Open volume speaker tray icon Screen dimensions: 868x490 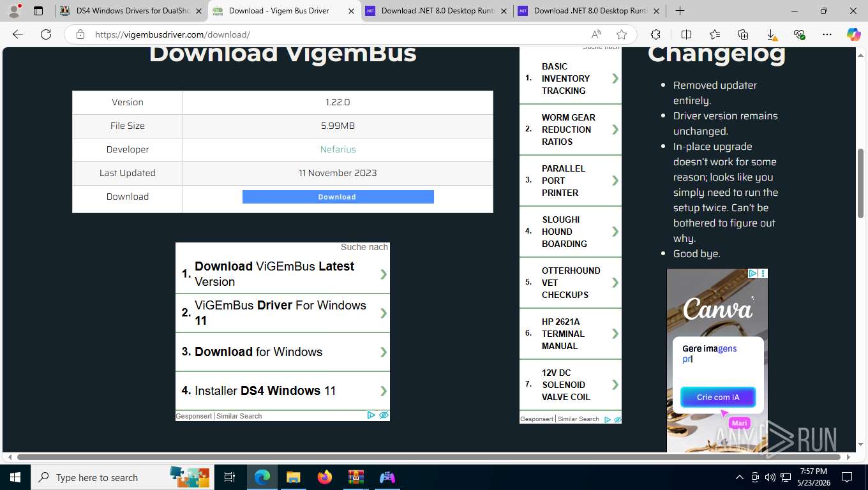click(770, 477)
